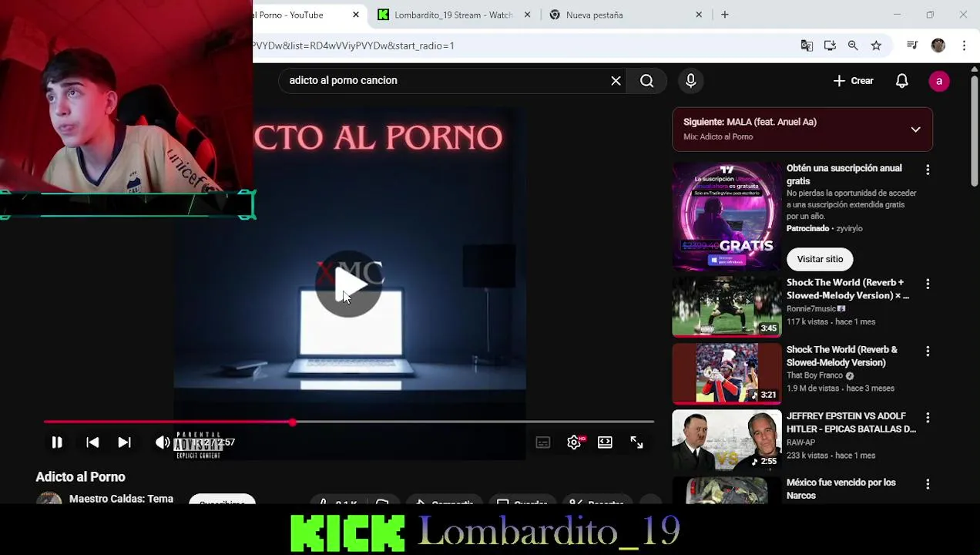Open the YouTube account avatar menu

938,81
